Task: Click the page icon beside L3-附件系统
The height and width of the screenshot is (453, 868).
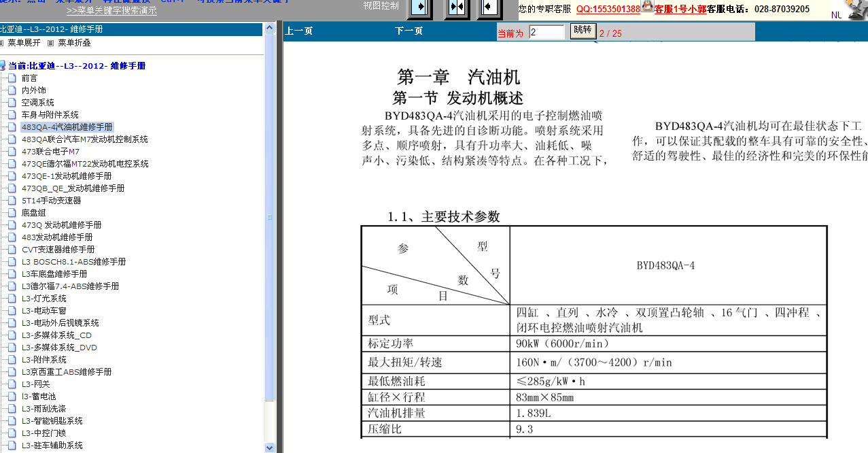Action: tap(12, 360)
